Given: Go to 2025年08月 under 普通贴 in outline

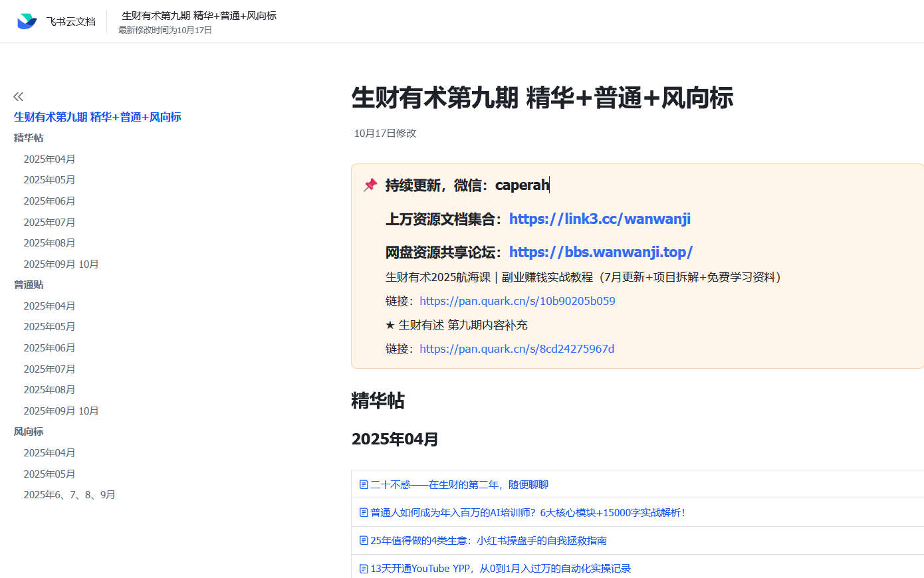Looking at the screenshot, I should 49,389.
